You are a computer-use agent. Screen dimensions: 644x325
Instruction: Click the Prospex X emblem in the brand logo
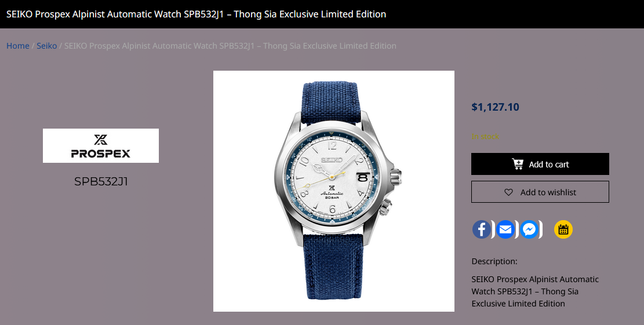(101, 140)
